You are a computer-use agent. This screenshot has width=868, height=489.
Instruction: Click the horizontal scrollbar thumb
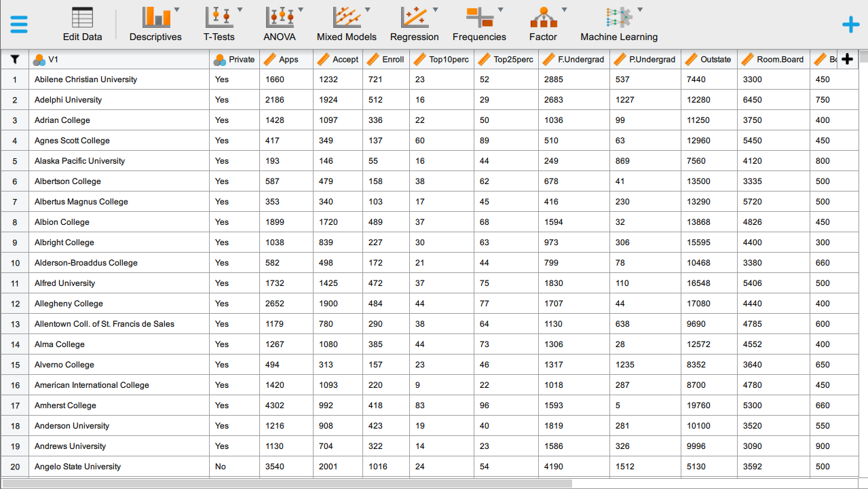287,484
